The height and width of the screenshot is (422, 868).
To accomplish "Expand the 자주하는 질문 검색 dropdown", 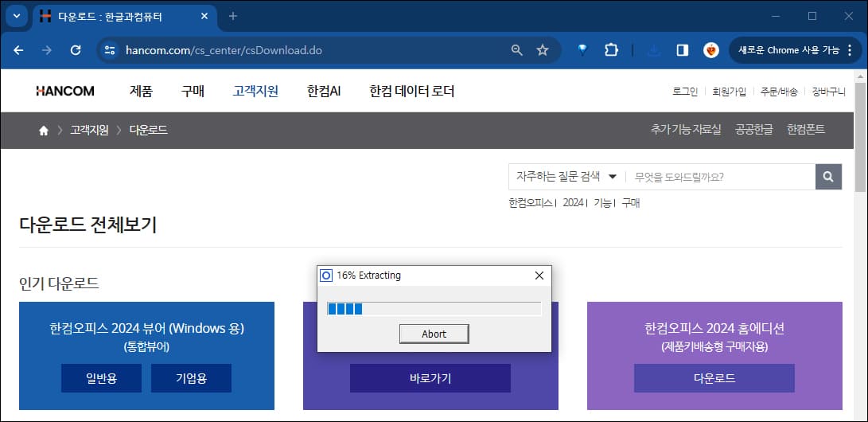I will tap(566, 177).
